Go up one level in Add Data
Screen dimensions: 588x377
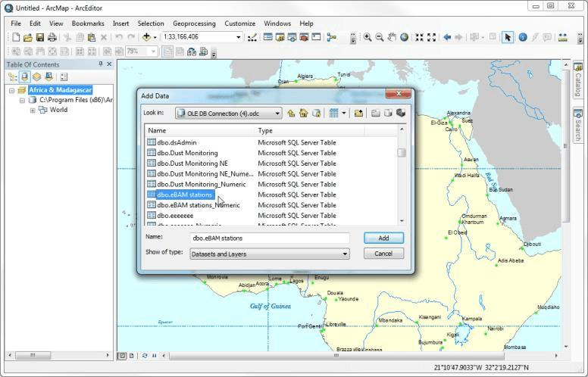pos(291,113)
